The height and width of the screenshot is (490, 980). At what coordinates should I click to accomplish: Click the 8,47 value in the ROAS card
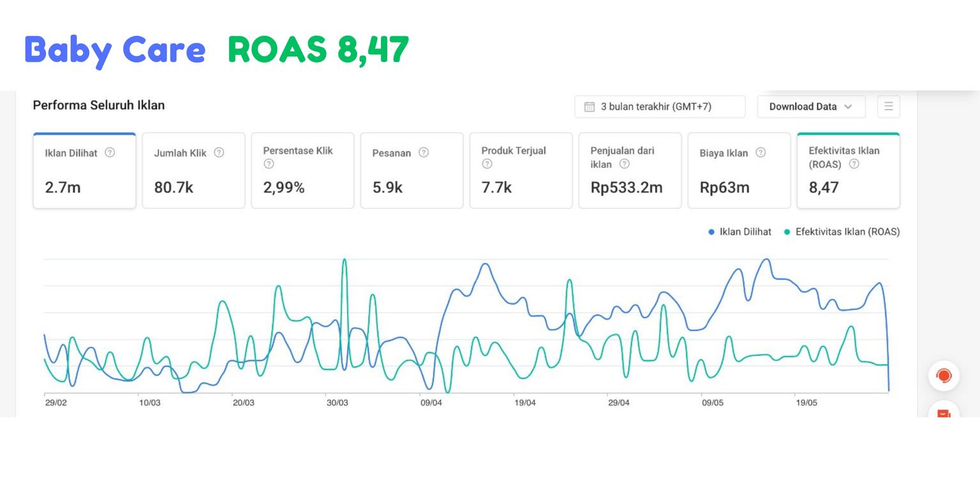point(824,188)
